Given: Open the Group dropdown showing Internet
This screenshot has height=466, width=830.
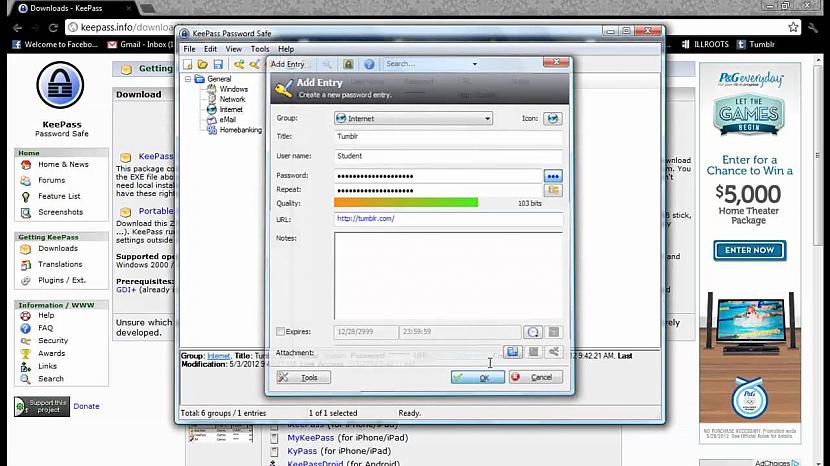Looking at the screenshot, I should 413,118.
